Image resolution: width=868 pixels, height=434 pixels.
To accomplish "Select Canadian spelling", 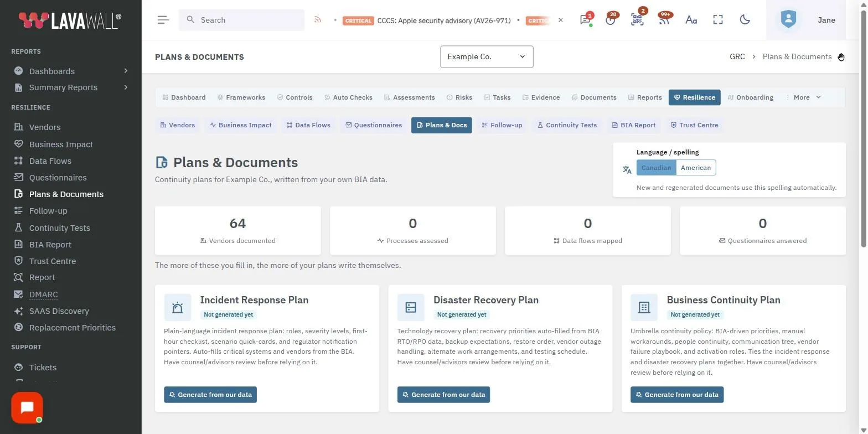I will (656, 168).
